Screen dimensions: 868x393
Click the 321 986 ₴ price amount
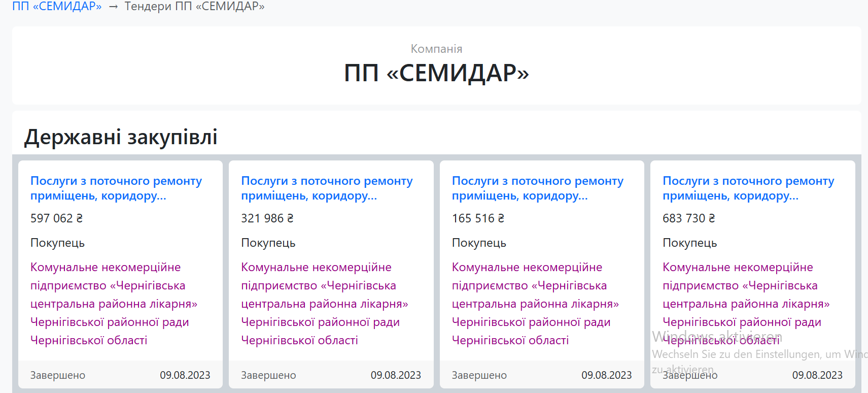267,218
